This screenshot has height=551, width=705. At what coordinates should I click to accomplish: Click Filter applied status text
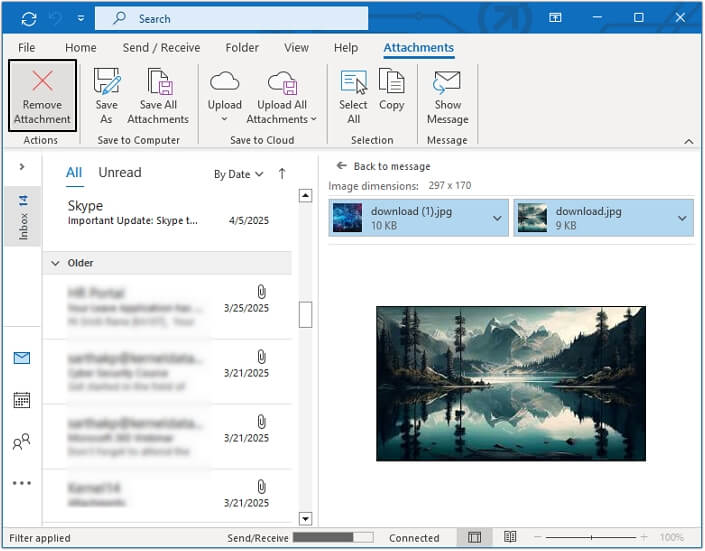point(40,538)
